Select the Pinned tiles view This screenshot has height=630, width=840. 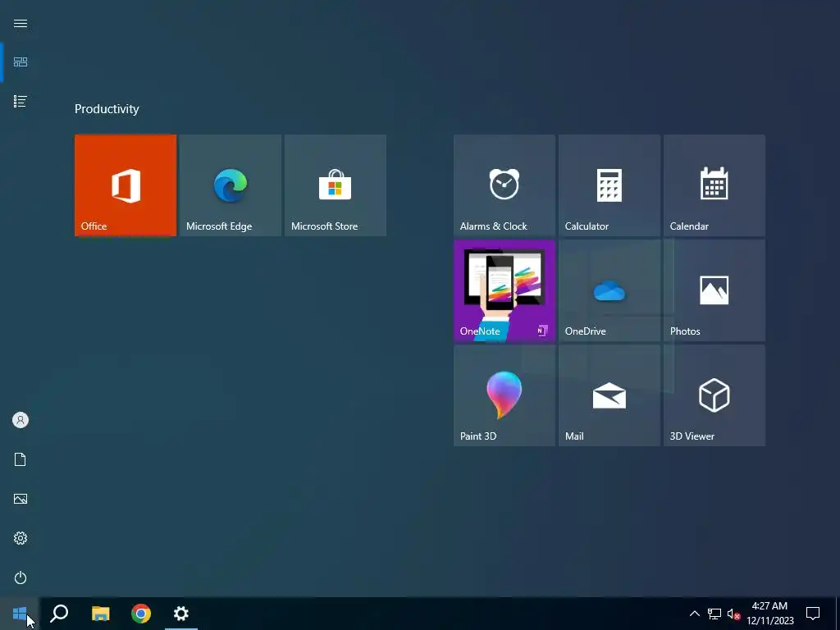21,62
